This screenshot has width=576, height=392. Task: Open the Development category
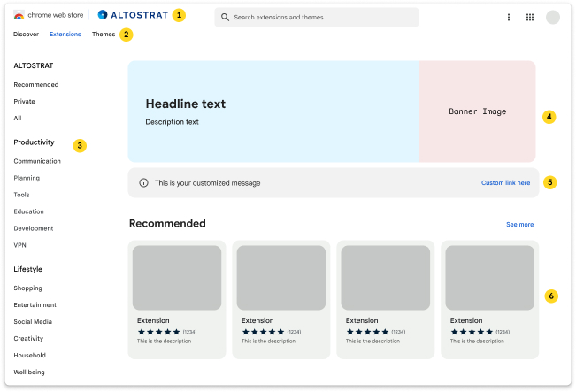pos(34,228)
